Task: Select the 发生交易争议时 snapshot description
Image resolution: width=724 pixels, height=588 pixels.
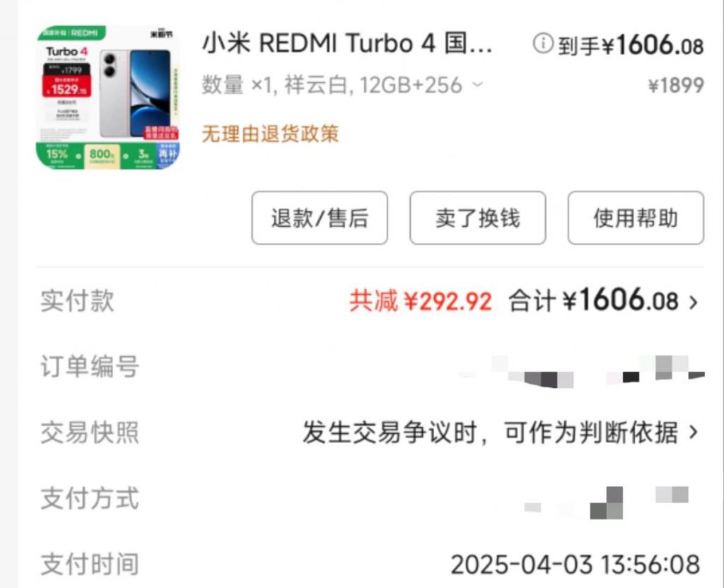Action: pyautogui.click(x=491, y=433)
